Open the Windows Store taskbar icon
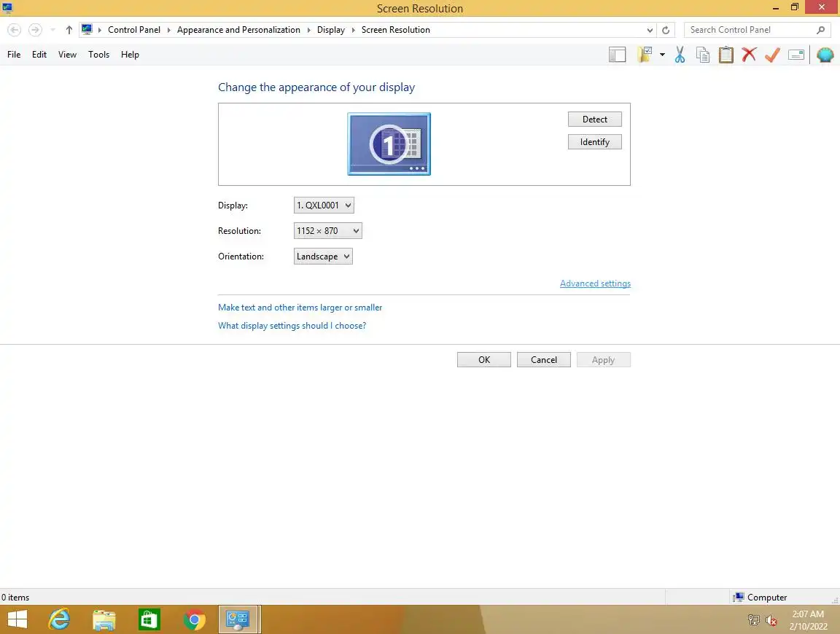The width and height of the screenshot is (840, 634). tap(149, 619)
